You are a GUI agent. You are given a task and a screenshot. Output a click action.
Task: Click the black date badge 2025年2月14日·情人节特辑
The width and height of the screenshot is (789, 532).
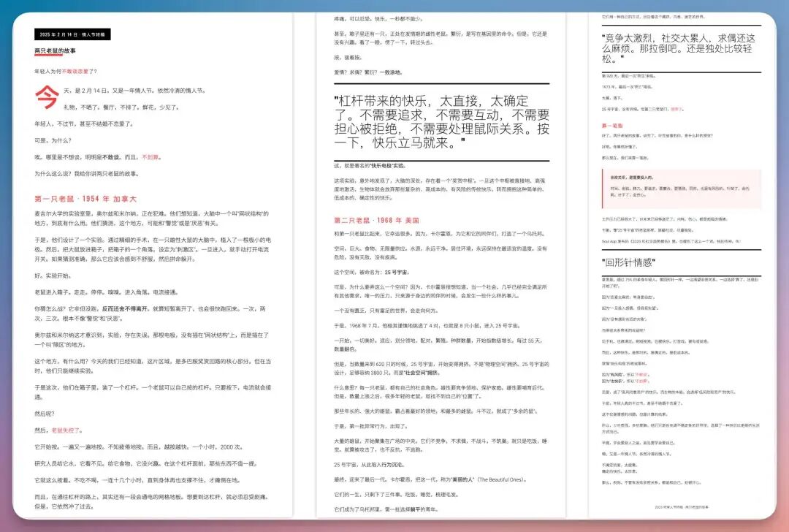[73, 33]
